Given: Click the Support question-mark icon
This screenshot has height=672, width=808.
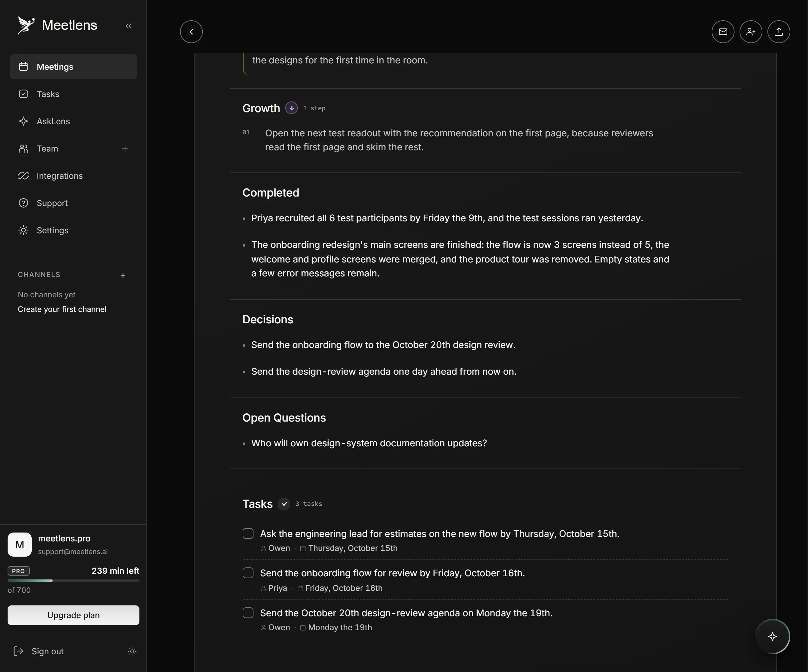Looking at the screenshot, I should pos(23,203).
